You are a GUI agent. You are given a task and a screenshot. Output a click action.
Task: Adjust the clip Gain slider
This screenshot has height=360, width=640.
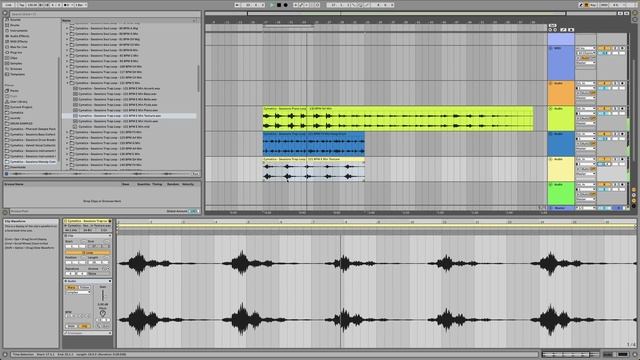pyautogui.click(x=103, y=296)
